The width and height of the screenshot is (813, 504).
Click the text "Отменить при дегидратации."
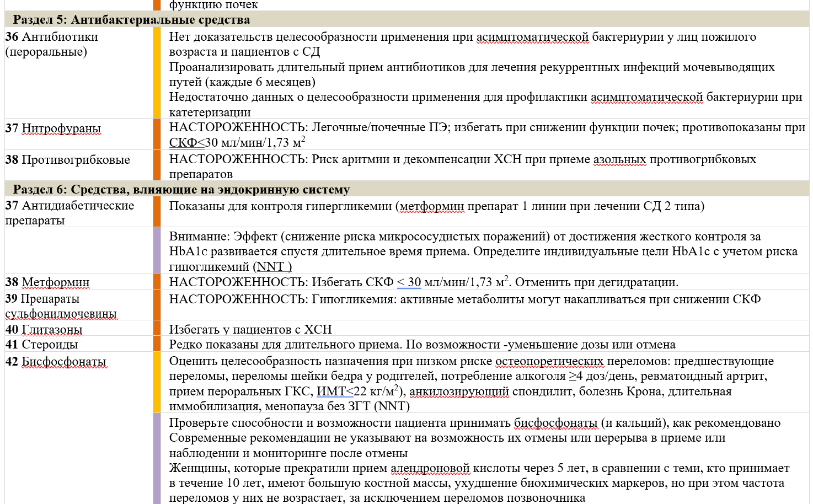(597, 282)
